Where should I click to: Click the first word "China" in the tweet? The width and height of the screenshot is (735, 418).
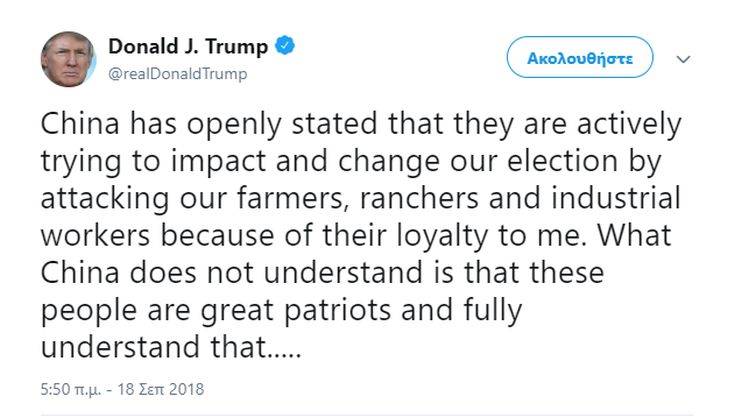point(78,124)
